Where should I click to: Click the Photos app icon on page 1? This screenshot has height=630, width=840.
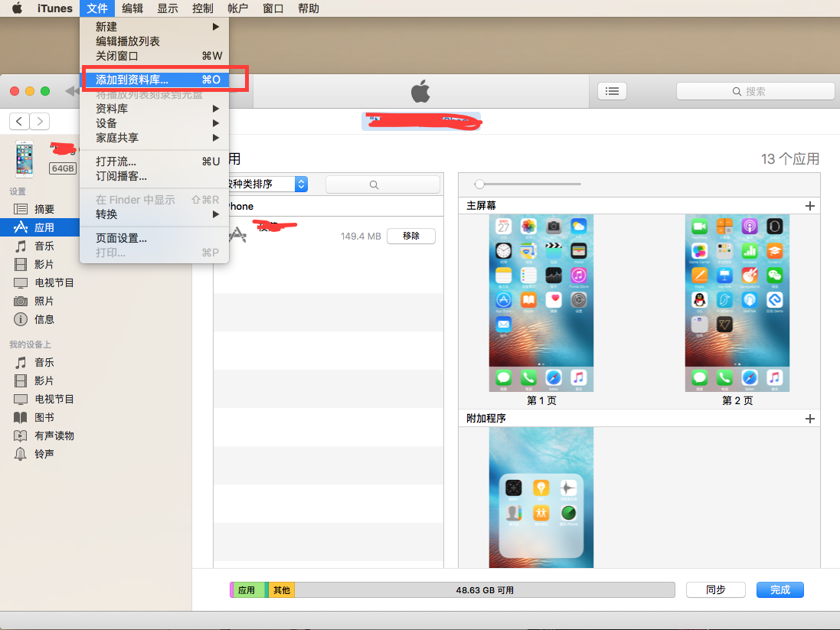[528, 226]
